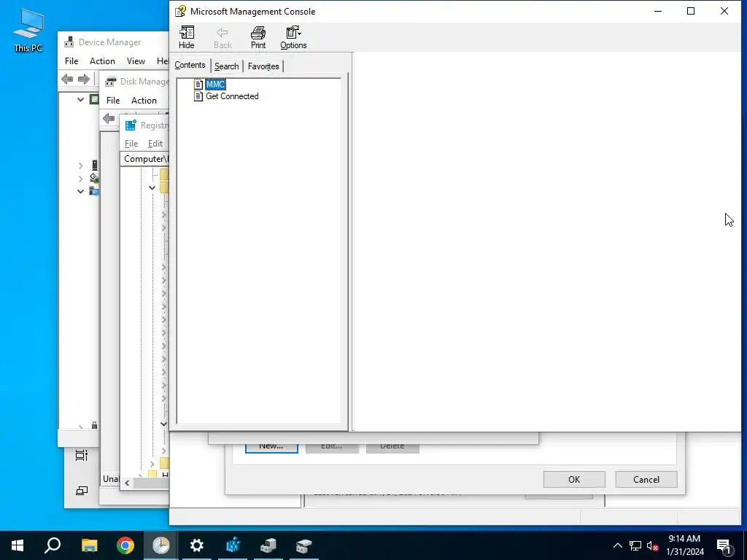747x560 pixels.
Task: Click the Forward arrow in Device Manager toolbar
Action: click(84, 79)
